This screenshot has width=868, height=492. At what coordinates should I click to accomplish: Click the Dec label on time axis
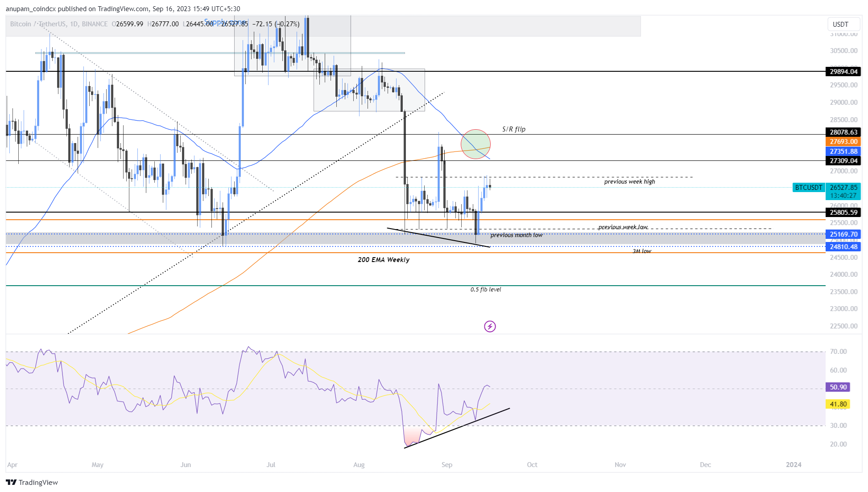pos(706,465)
